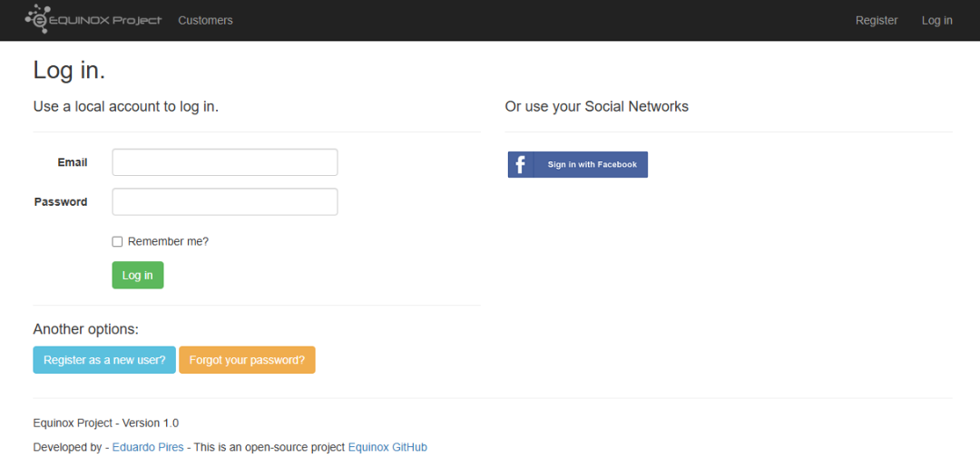Click the Password field label
This screenshot has width=980, height=468.
(61, 202)
